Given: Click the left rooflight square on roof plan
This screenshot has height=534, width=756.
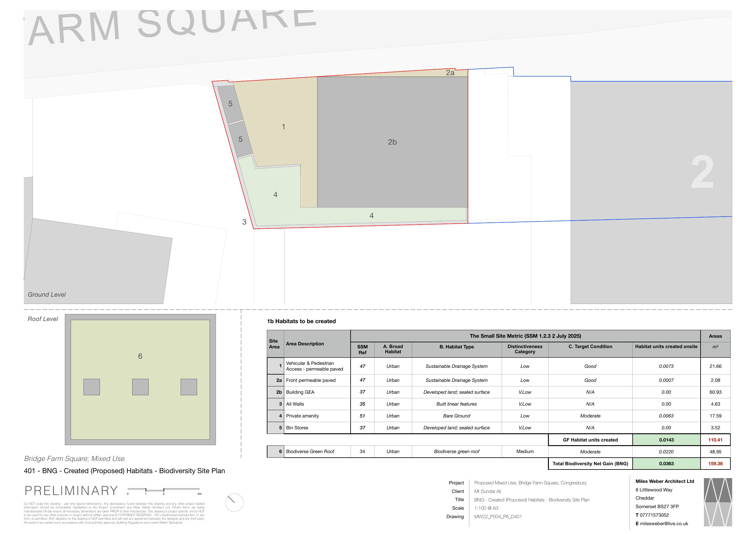Looking at the screenshot, I should click(92, 387).
